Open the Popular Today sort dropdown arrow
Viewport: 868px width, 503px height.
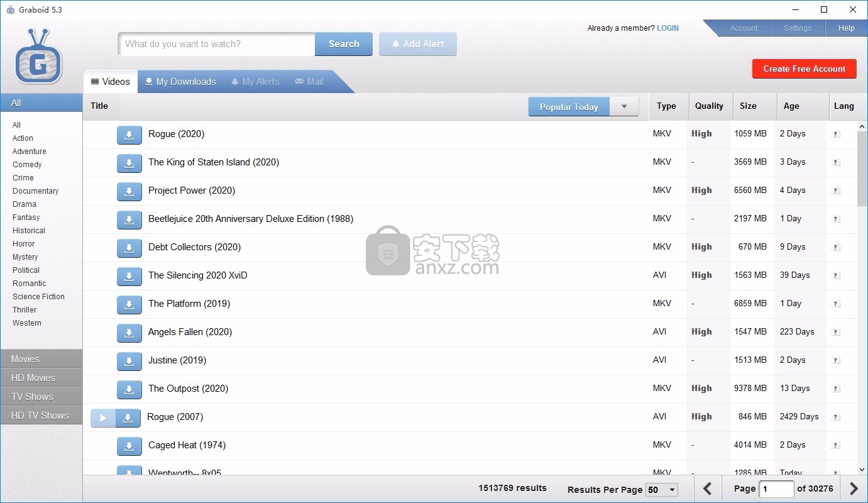point(624,106)
